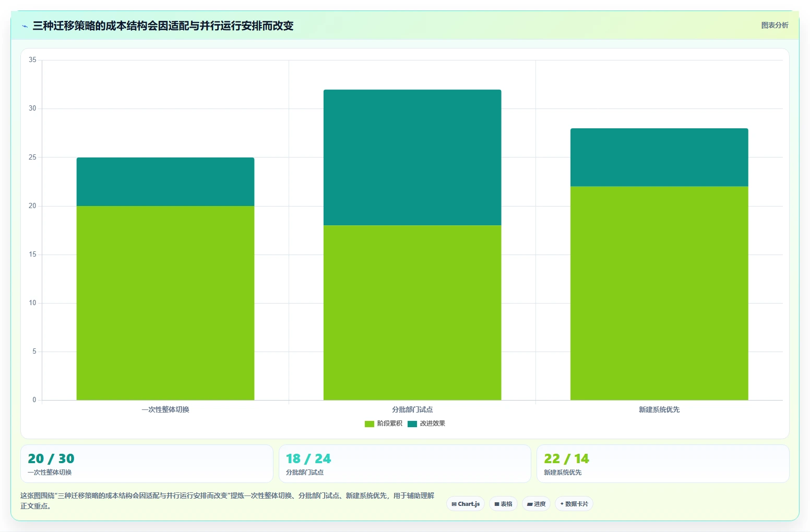Click the lightning icon beside the chart title
Screen dimensions: 810x532
[25, 26]
